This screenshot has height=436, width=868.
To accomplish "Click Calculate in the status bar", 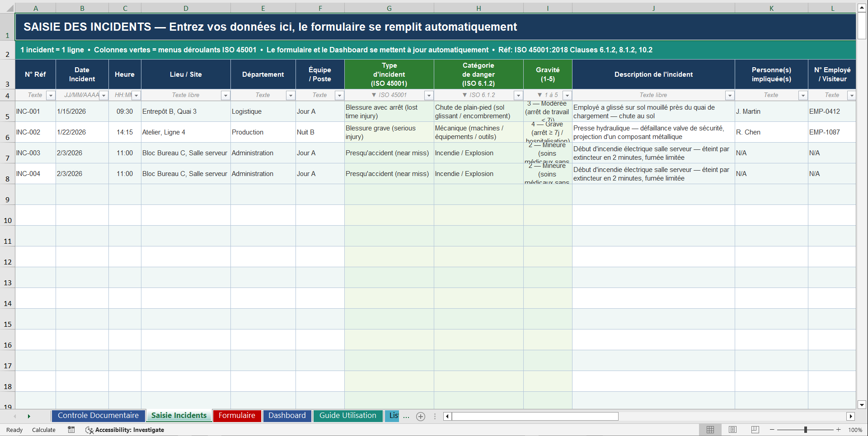I will [x=44, y=430].
